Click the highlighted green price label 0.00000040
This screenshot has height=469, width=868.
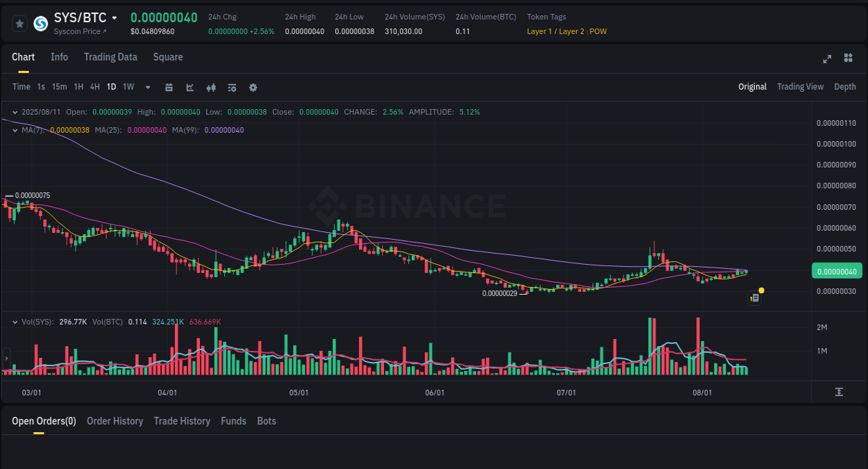click(x=837, y=270)
